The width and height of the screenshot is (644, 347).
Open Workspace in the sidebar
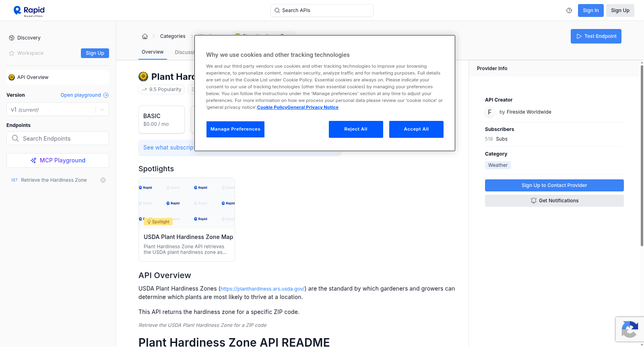tap(30, 53)
